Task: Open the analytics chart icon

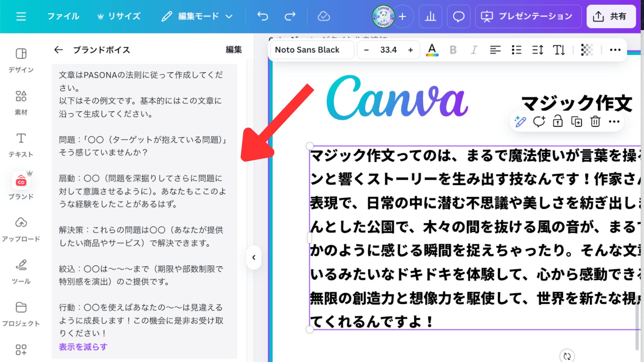Action: pyautogui.click(x=430, y=16)
